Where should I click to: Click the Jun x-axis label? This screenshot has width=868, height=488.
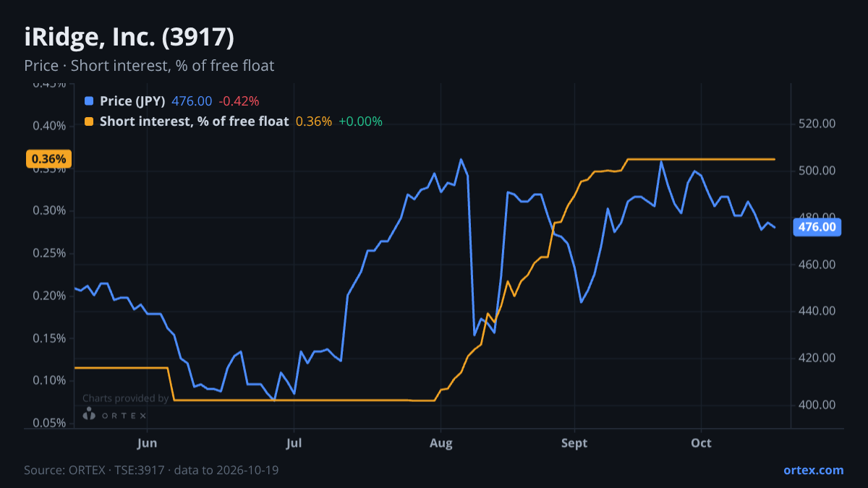coord(147,442)
